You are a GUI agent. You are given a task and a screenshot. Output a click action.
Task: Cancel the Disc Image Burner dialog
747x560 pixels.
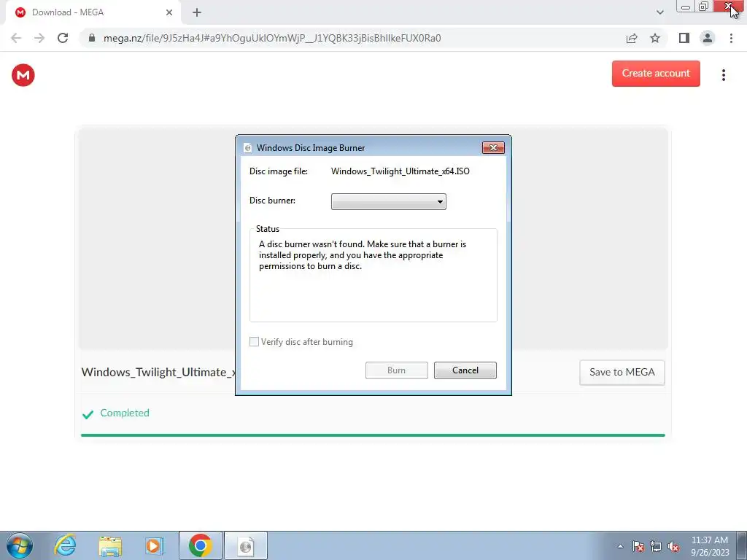(x=465, y=370)
